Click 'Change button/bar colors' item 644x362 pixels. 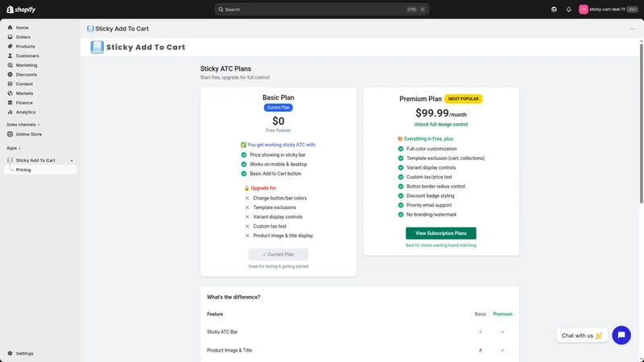[x=279, y=198]
